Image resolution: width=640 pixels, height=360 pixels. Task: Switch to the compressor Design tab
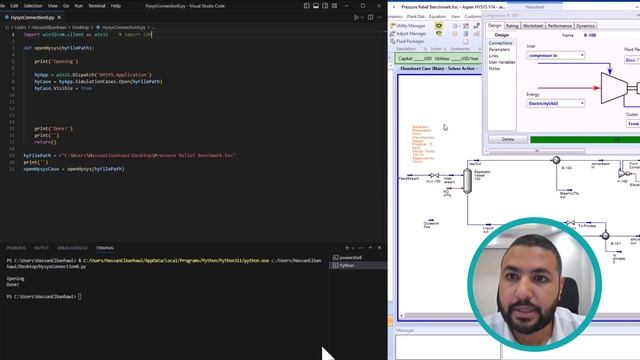494,25
